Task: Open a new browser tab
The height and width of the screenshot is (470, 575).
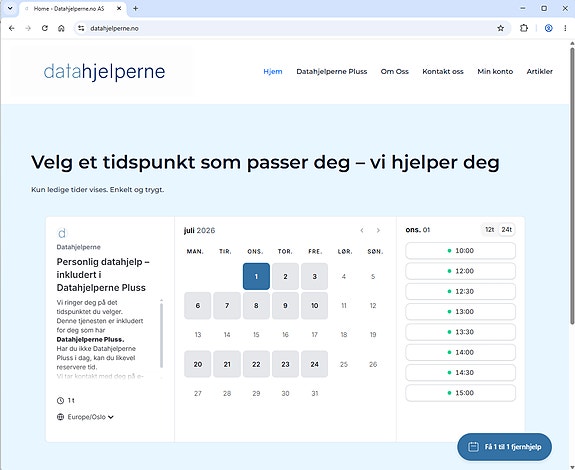Action: 135,8
